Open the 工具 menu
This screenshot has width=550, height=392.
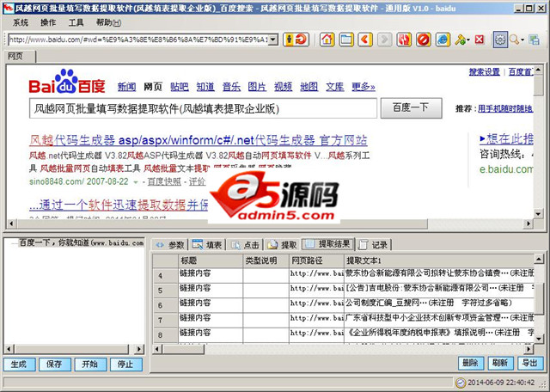click(76, 22)
